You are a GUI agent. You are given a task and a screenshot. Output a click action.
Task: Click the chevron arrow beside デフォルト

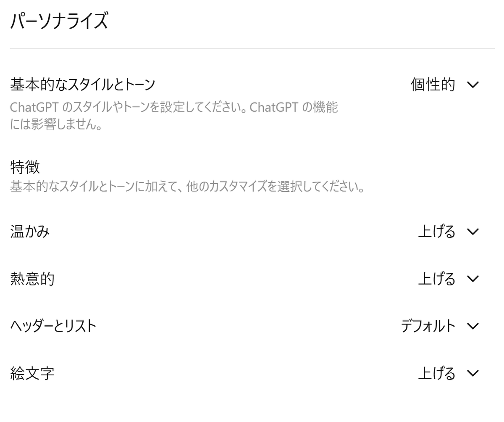[x=473, y=326]
